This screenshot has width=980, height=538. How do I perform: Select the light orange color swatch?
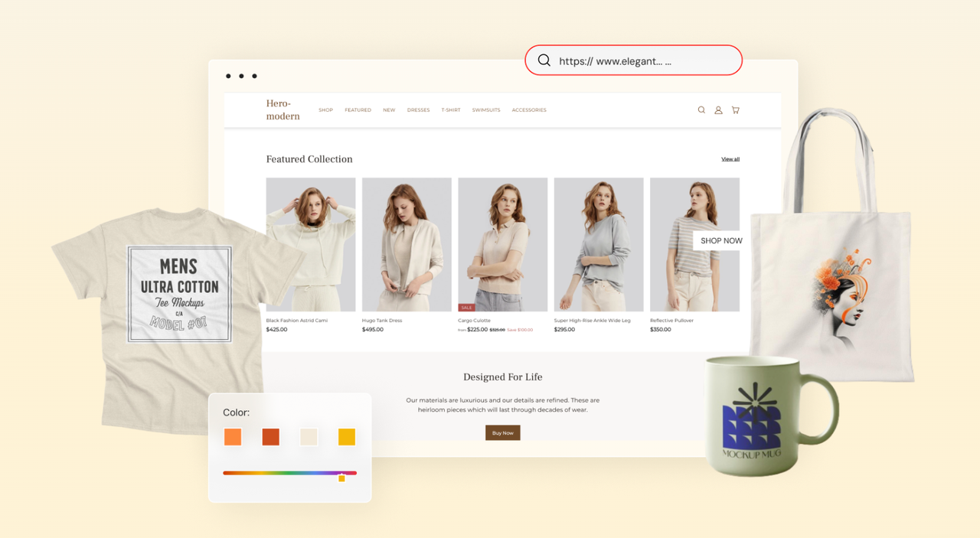[233, 437]
